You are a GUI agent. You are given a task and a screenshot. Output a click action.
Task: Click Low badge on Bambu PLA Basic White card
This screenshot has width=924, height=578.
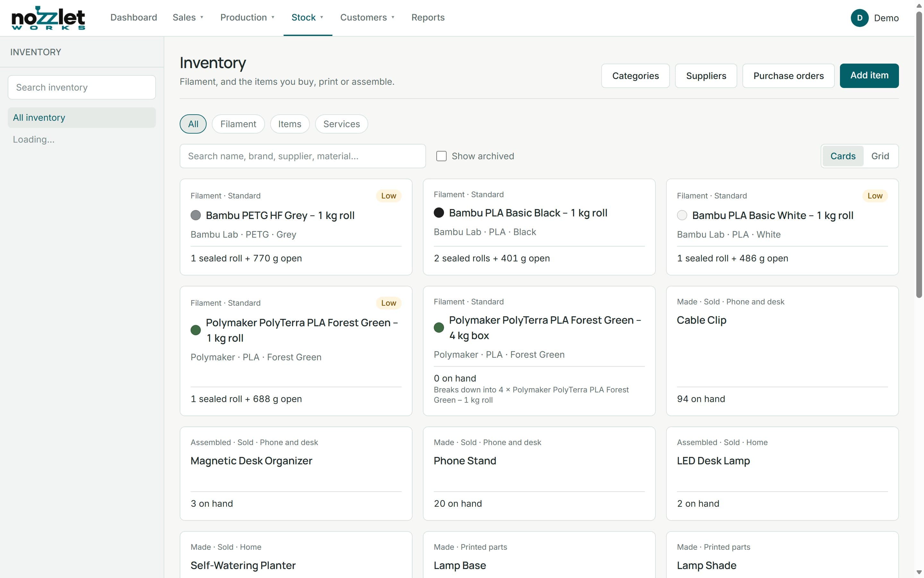(x=875, y=196)
